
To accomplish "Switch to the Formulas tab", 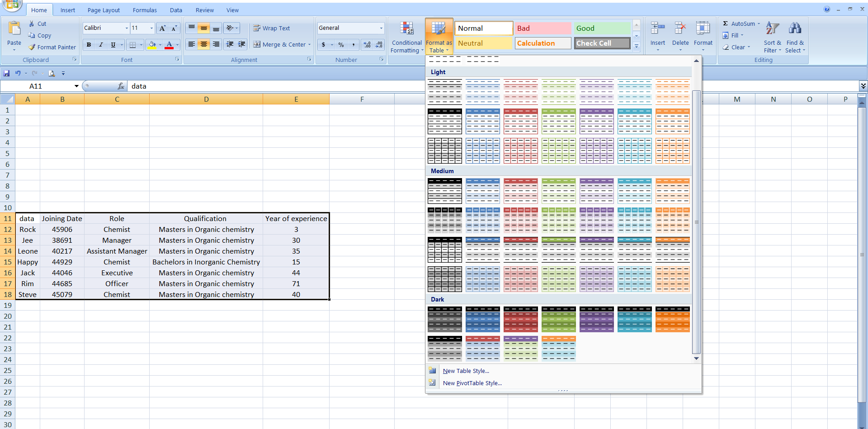I will (145, 10).
